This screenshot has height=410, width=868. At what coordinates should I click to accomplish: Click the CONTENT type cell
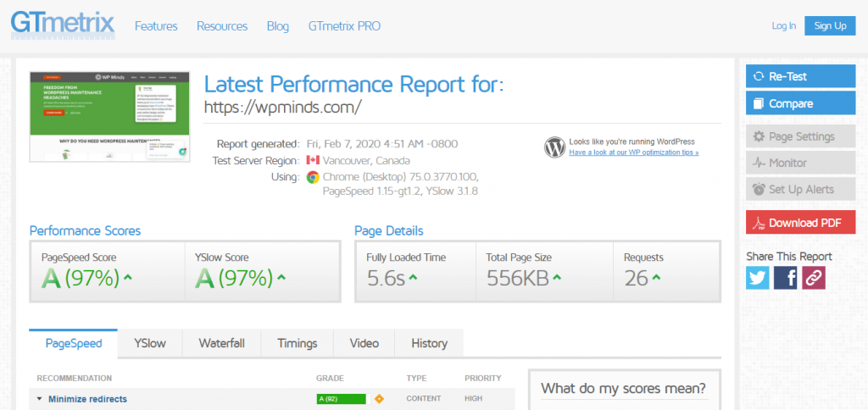pyautogui.click(x=424, y=398)
